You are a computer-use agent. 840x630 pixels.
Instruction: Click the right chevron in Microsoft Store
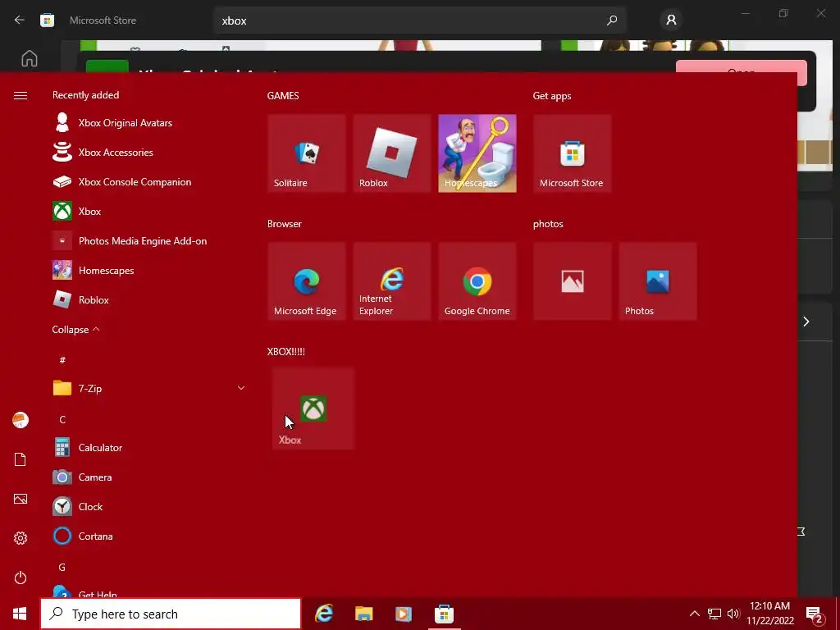tap(806, 322)
